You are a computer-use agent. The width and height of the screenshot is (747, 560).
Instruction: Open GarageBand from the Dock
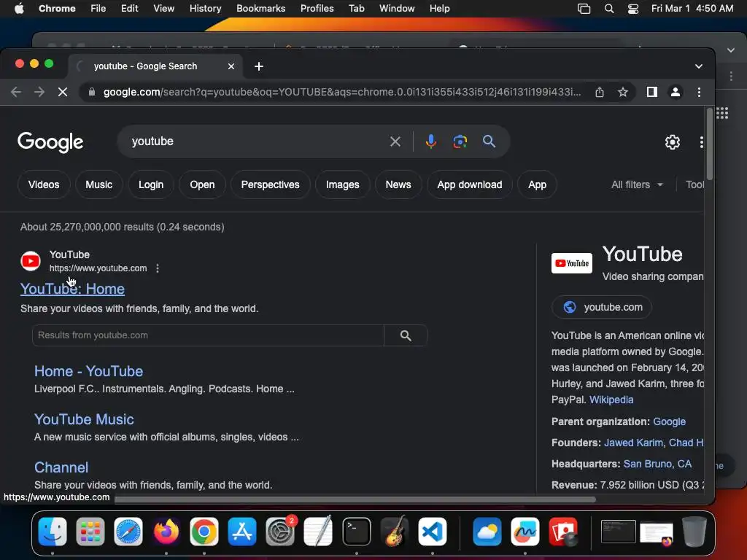tap(395, 532)
